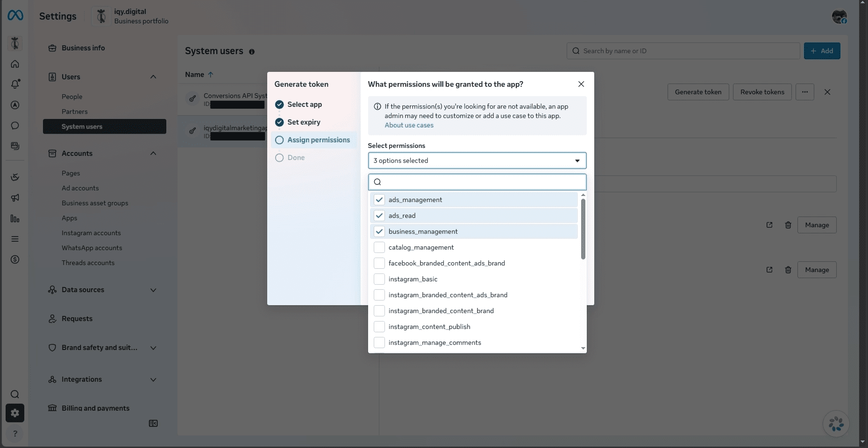
Task: Go to People under Users
Action: coord(72,97)
